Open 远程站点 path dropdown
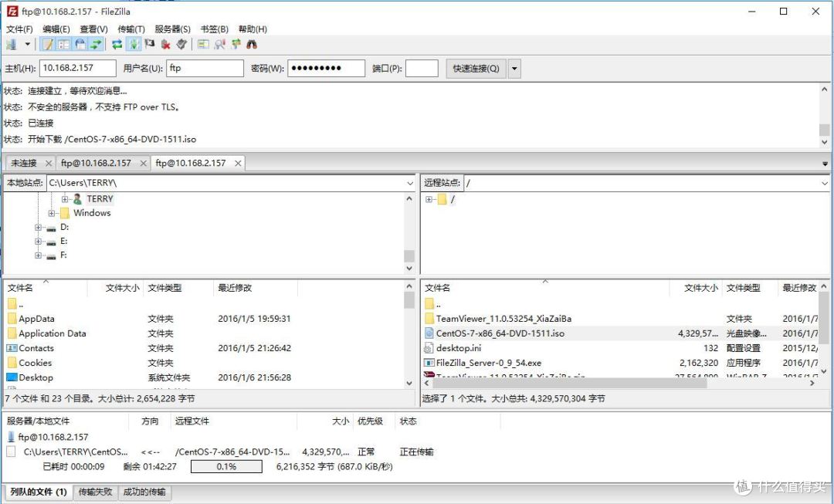Viewport: 834px width, 504px height. pyautogui.click(x=825, y=183)
